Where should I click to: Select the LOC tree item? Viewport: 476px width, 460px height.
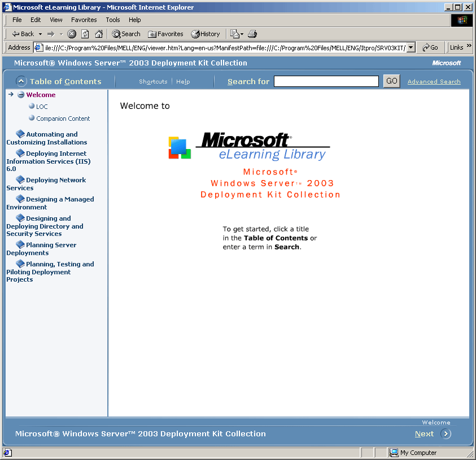tap(42, 107)
